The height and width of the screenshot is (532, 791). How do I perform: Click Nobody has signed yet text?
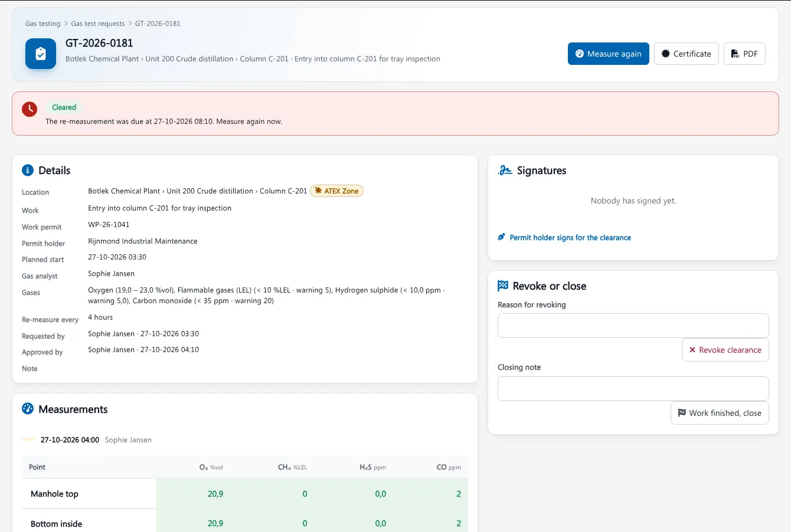(633, 201)
